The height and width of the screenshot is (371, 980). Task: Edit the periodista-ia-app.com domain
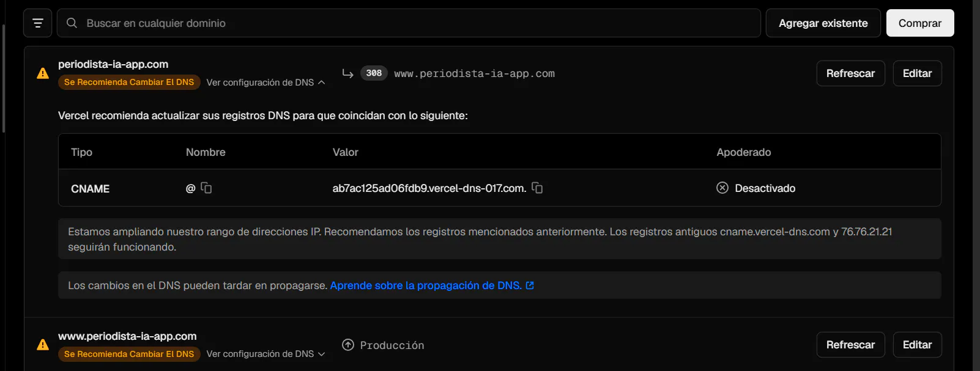click(x=917, y=73)
